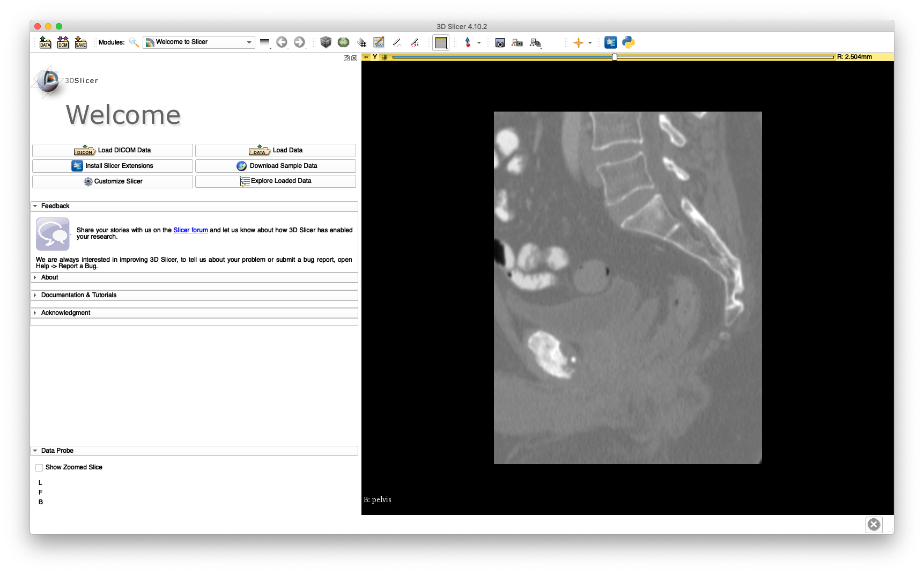Click the yellow slice view Y label
Image resolution: width=924 pixels, height=574 pixels.
[x=375, y=57]
